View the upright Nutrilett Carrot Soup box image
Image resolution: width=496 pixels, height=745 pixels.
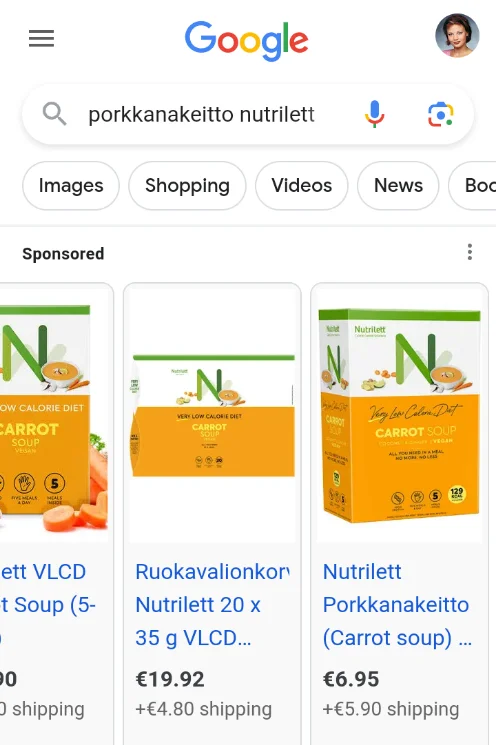[x=400, y=415]
